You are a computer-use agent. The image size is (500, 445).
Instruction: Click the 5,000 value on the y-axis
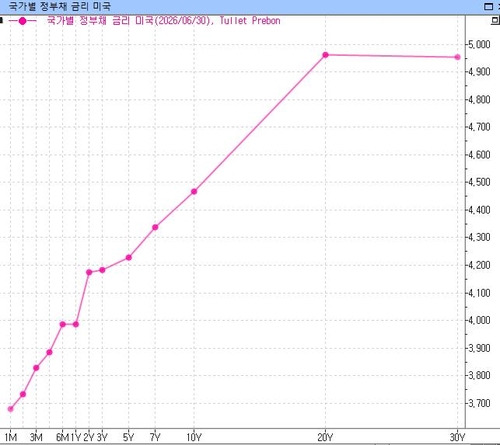(x=479, y=44)
